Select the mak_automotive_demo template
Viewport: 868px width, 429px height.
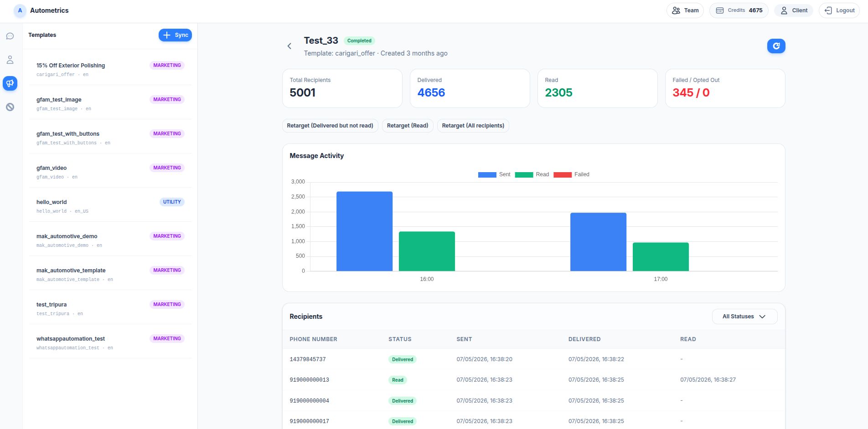click(x=110, y=239)
